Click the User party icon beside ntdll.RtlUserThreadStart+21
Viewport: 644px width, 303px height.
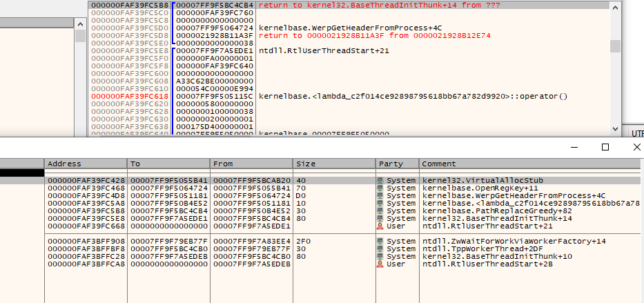[380, 226]
